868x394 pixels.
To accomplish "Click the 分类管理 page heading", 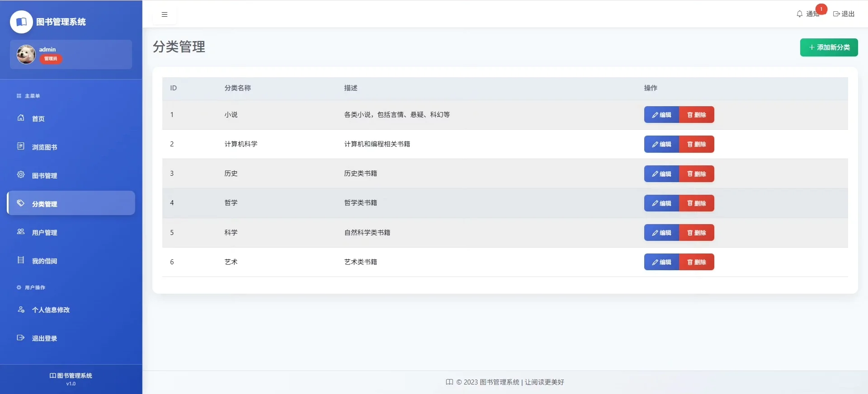I will pyautogui.click(x=179, y=47).
